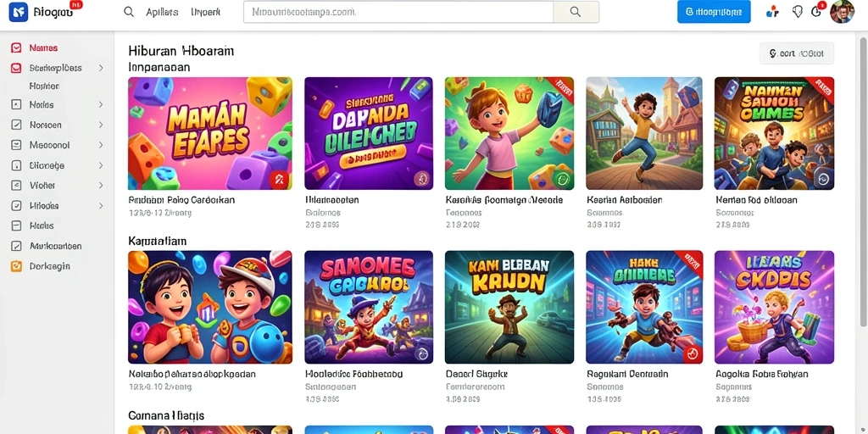Click the icon left of Slionege
Screen dimensions: 868x434
17,165
